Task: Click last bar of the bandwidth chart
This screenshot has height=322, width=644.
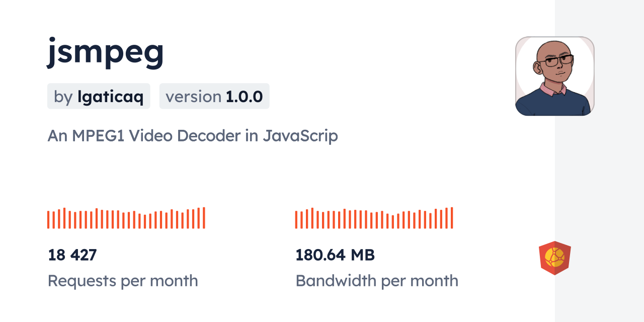Action: (452, 218)
